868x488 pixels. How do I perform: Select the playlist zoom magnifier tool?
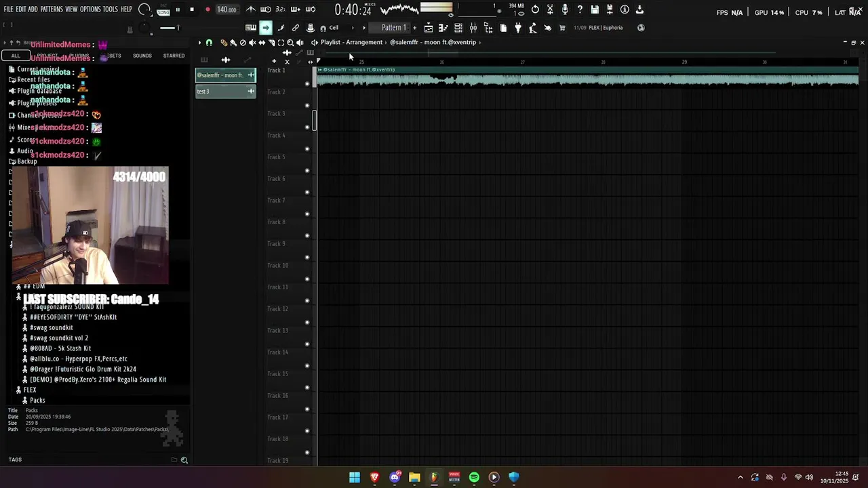(290, 43)
